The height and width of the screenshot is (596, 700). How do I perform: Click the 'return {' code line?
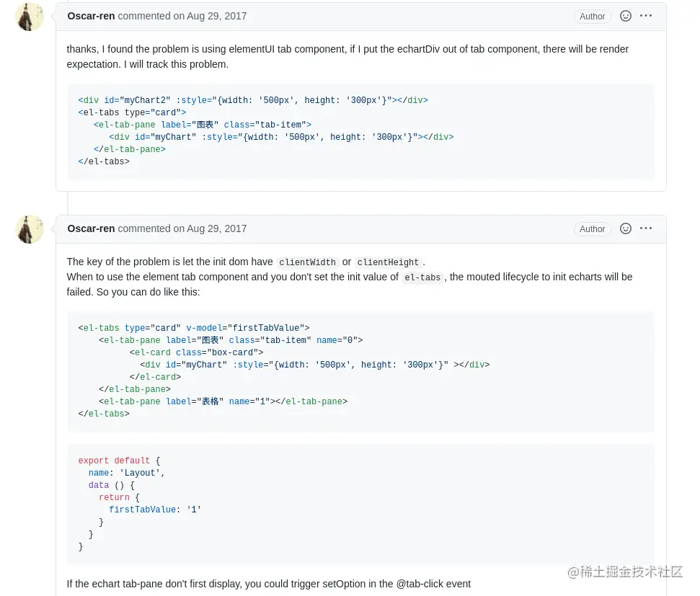click(x=119, y=497)
